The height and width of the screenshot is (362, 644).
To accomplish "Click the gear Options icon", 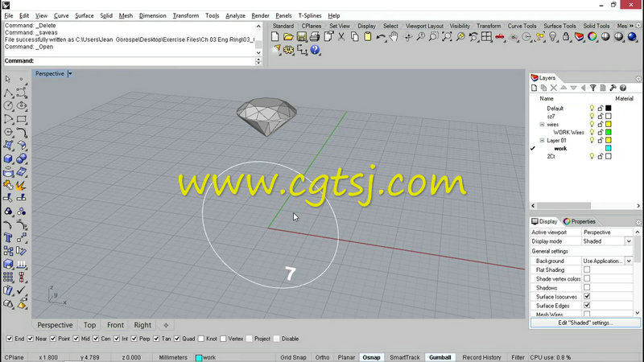I will tap(289, 50).
